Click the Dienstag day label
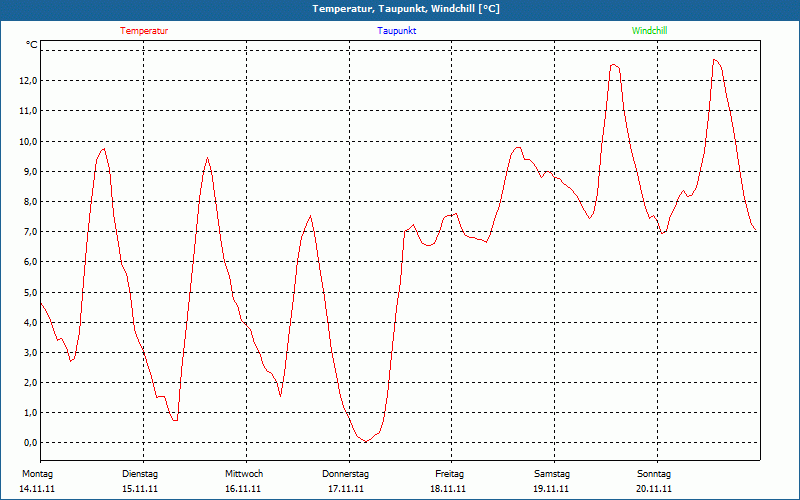 click(140, 474)
